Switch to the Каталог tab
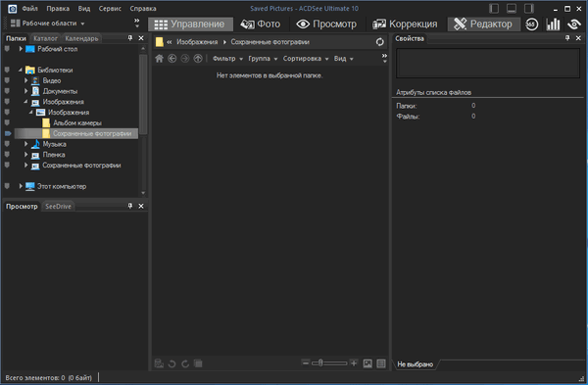Screen dimensions: 588x385 pyautogui.click(x=45, y=38)
